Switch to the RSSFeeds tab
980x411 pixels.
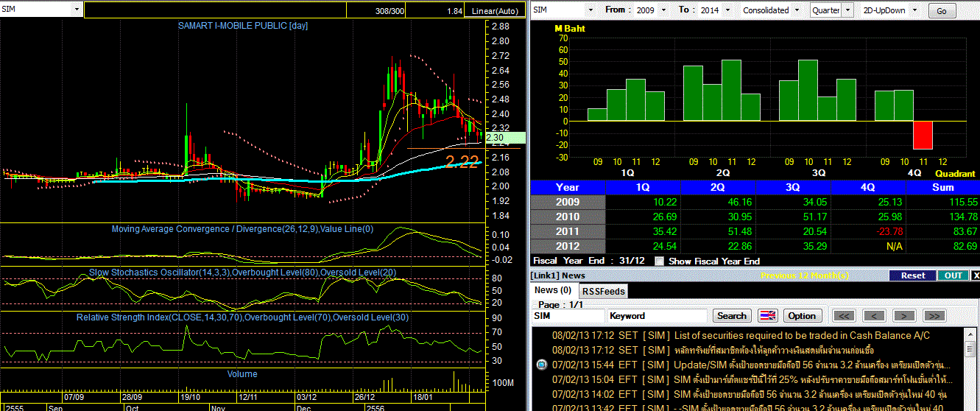point(603,291)
